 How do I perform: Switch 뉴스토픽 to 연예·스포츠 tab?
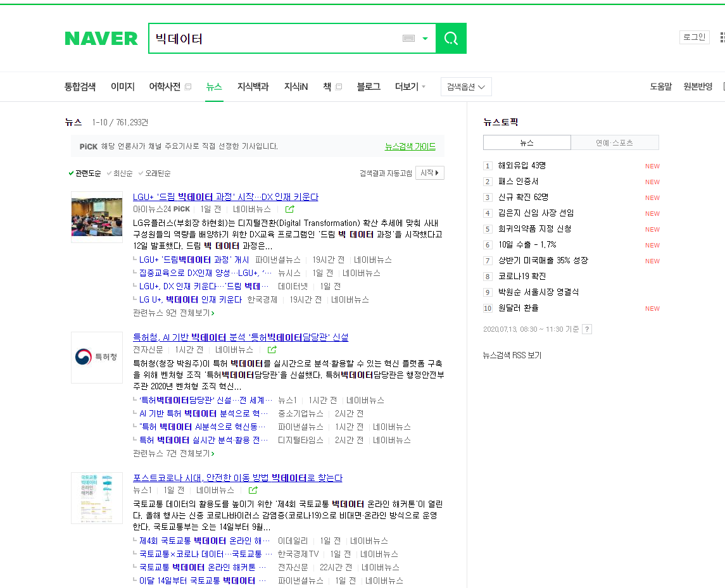pos(614,143)
